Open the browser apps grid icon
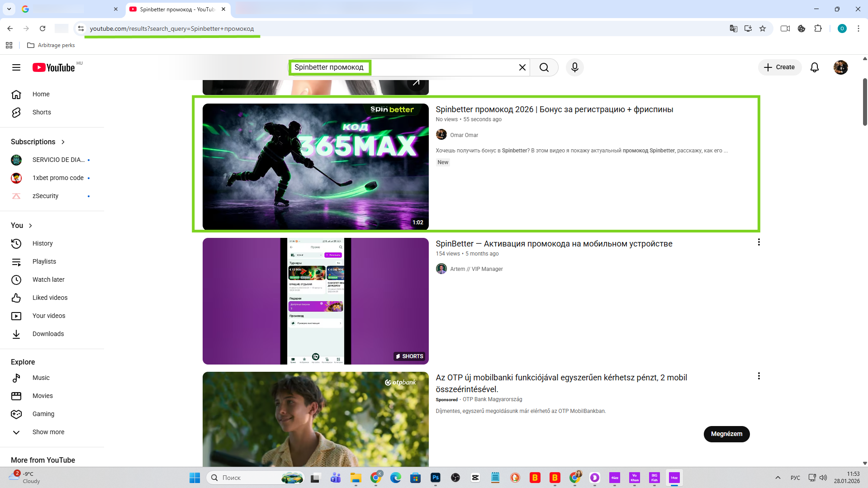Screen dimensions: 868x488 tap(9, 45)
